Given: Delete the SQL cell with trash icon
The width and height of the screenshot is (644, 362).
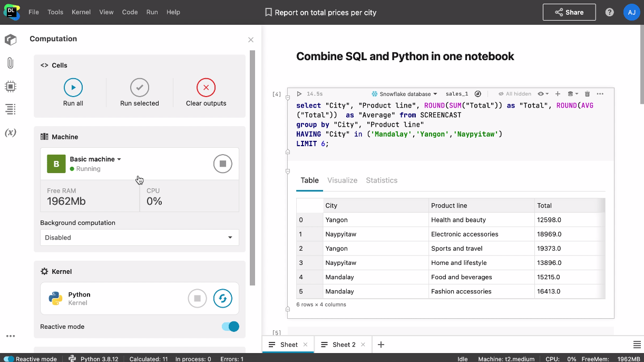Looking at the screenshot, I should pos(588,94).
